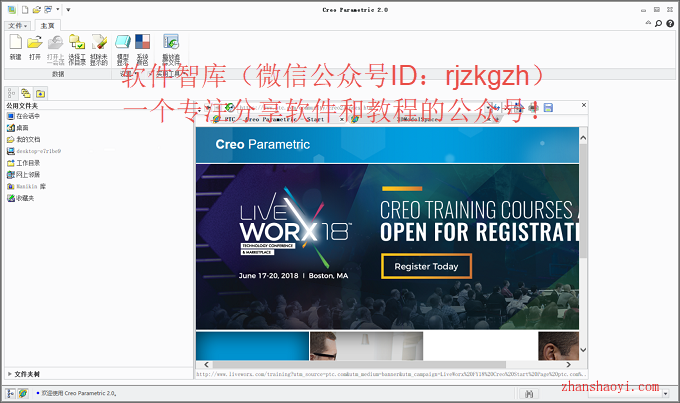Screen dimensions: 680x403
Task: Click the blue tile below the banner
Action: coord(252,346)
